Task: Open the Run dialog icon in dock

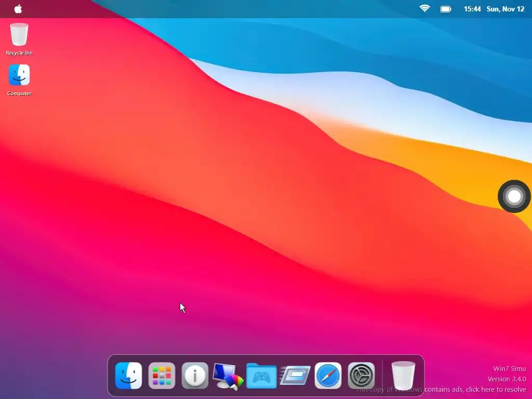Action: click(295, 376)
